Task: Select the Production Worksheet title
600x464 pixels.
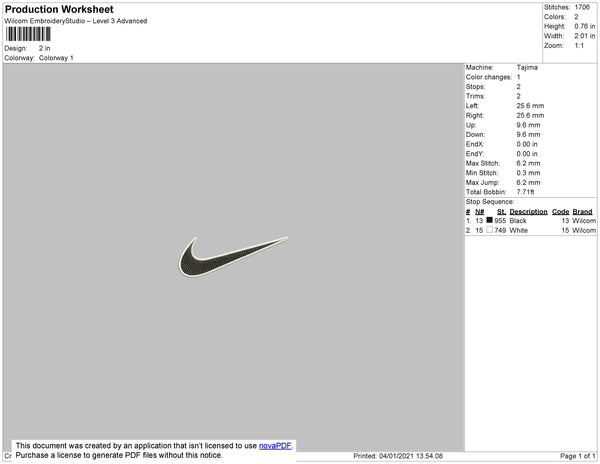Action: point(59,9)
